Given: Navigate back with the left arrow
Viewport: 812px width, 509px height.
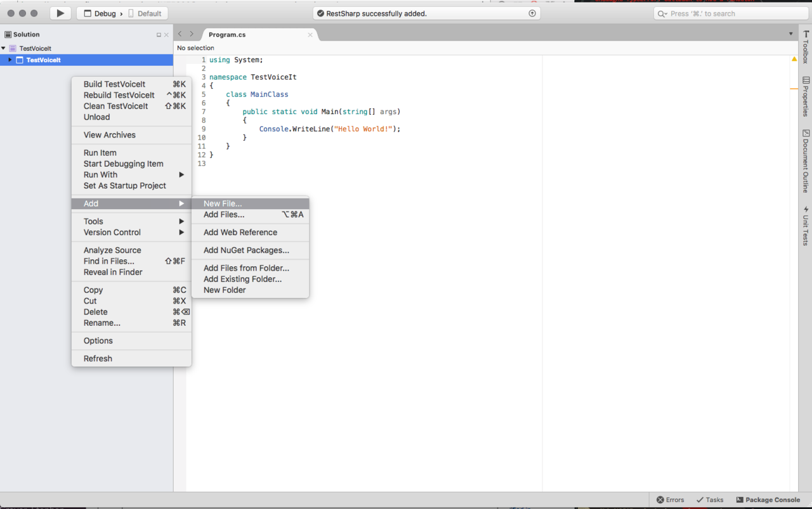Looking at the screenshot, I should click(180, 34).
